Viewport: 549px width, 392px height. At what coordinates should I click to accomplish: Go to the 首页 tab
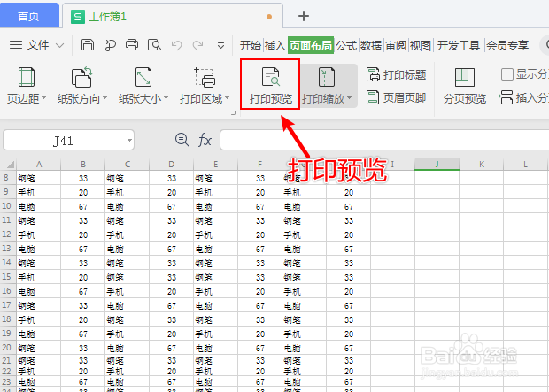click(29, 16)
